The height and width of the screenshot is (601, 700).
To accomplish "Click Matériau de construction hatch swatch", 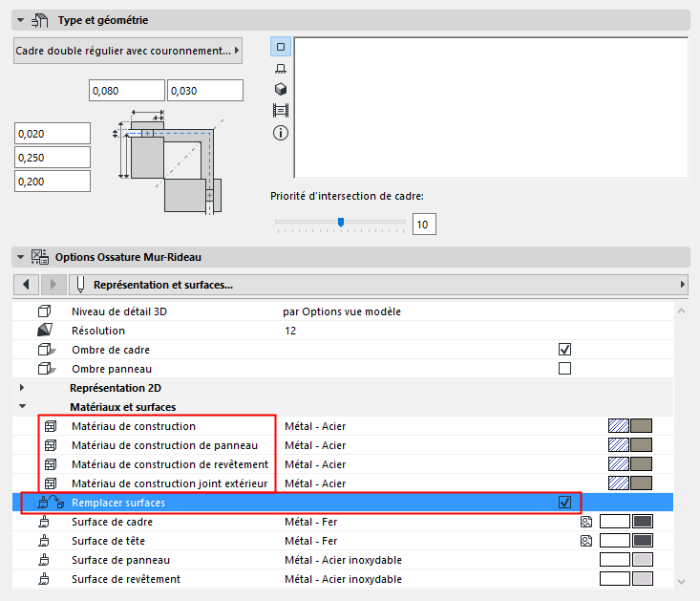I will pyautogui.click(x=619, y=426).
